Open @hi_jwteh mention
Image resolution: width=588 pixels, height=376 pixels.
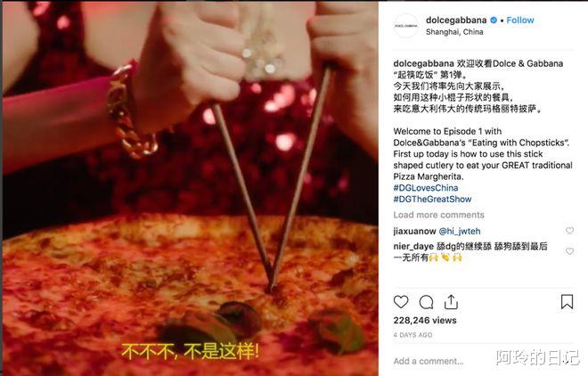click(x=460, y=232)
